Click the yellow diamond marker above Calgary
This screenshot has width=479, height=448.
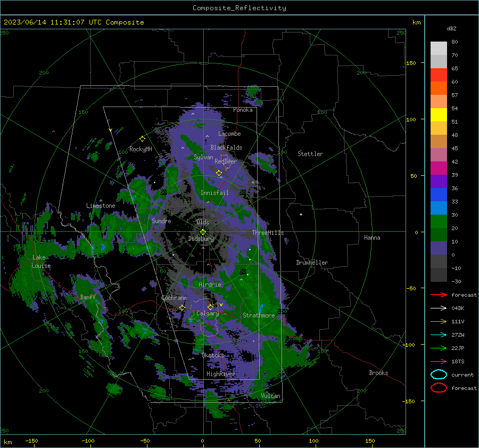[x=210, y=307]
